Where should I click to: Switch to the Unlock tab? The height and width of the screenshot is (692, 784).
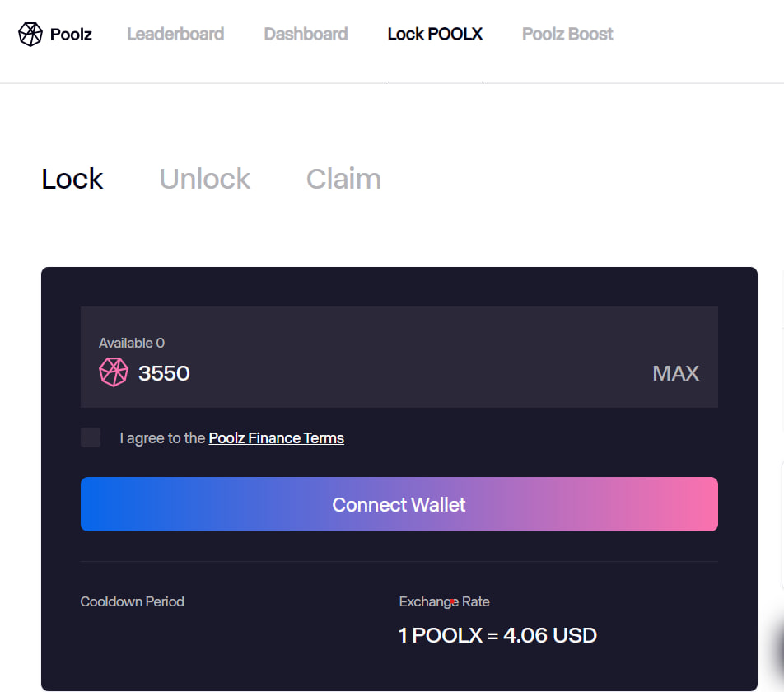pyautogui.click(x=205, y=179)
